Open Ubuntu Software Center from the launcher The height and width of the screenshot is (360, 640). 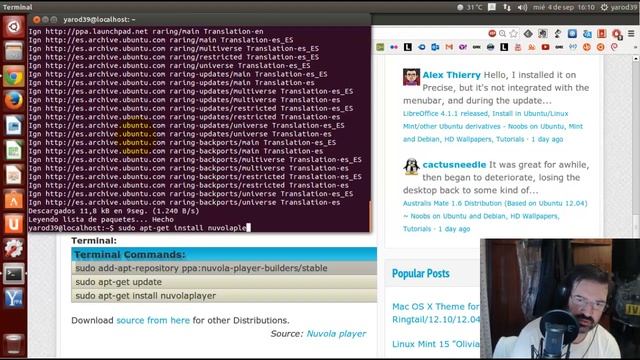[13, 200]
